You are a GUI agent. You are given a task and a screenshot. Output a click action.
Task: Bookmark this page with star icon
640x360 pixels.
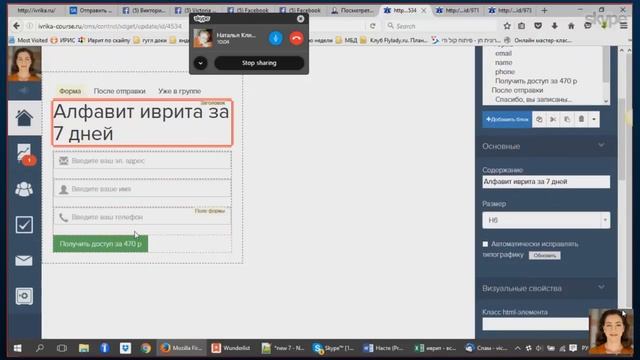coord(507,26)
